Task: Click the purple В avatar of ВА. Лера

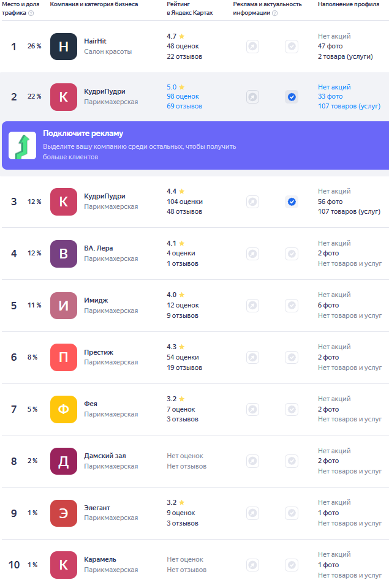Action: click(63, 254)
